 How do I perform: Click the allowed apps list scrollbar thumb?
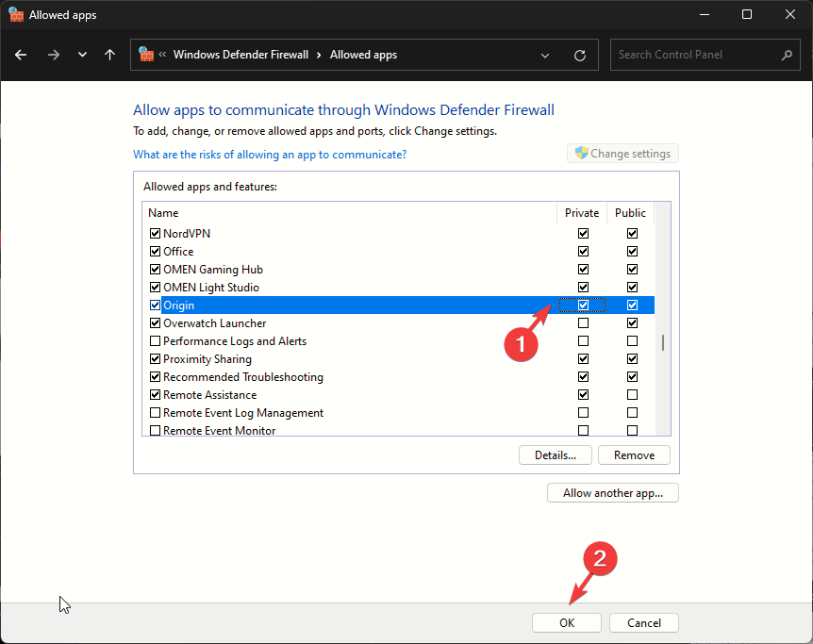663,342
